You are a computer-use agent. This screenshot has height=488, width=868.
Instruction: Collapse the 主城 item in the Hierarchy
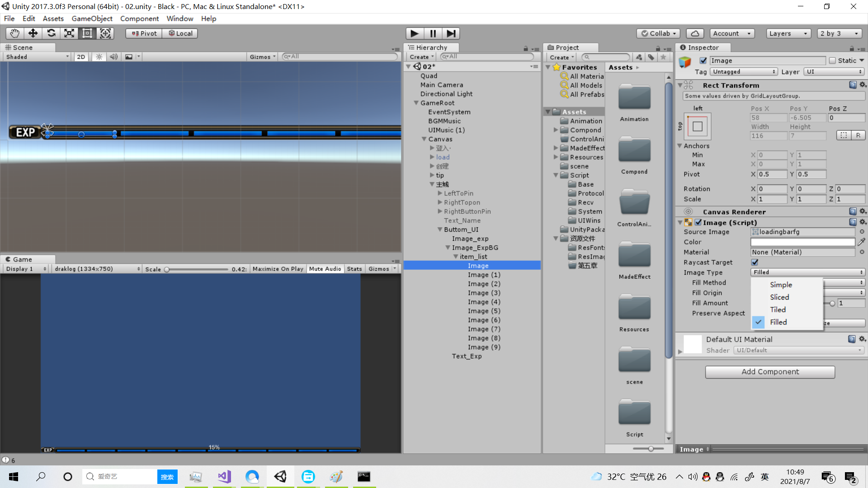[x=432, y=184]
